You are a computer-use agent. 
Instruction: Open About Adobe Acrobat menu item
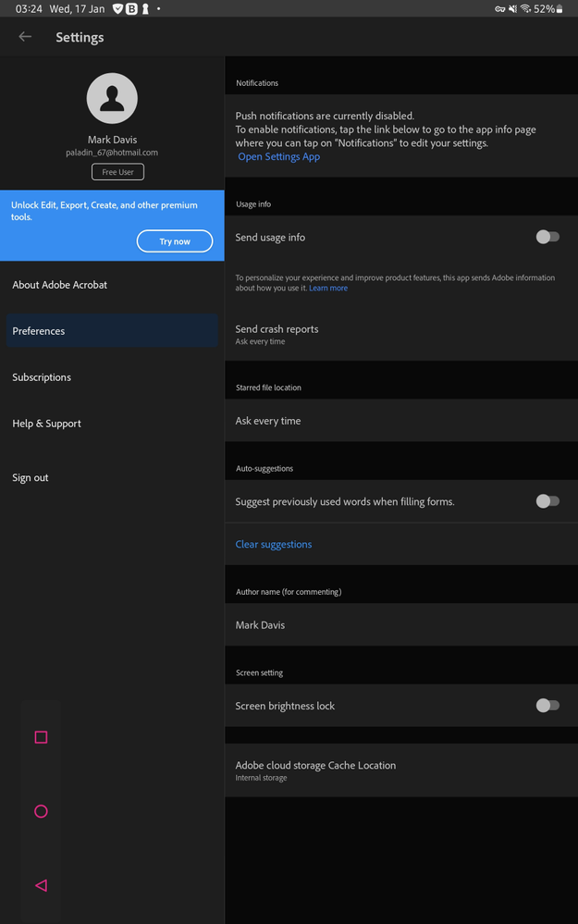pos(60,285)
